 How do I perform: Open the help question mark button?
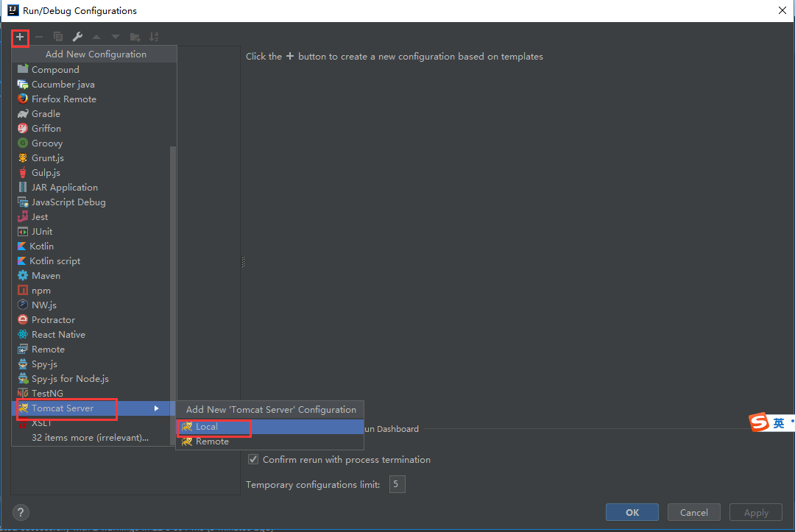click(x=21, y=512)
